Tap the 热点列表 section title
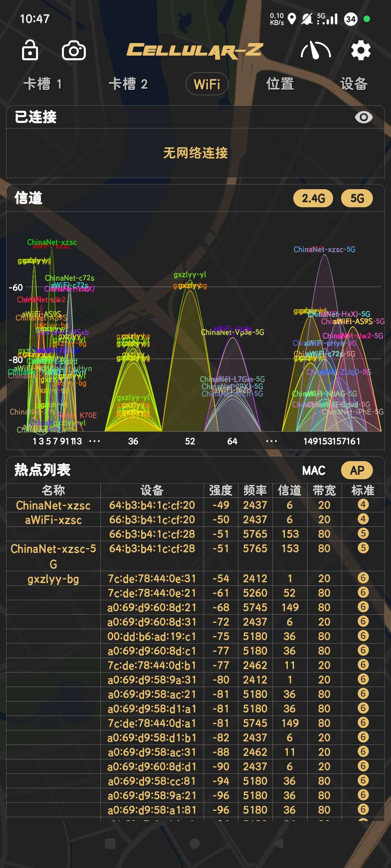The height and width of the screenshot is (868, 391). (x=42, y=470)
